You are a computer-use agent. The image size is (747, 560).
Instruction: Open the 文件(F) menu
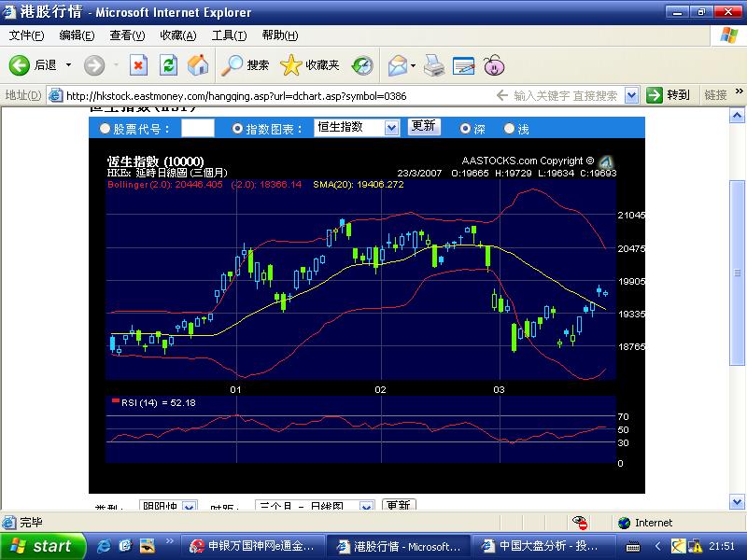pyautogui.click(x=27, y=35)
